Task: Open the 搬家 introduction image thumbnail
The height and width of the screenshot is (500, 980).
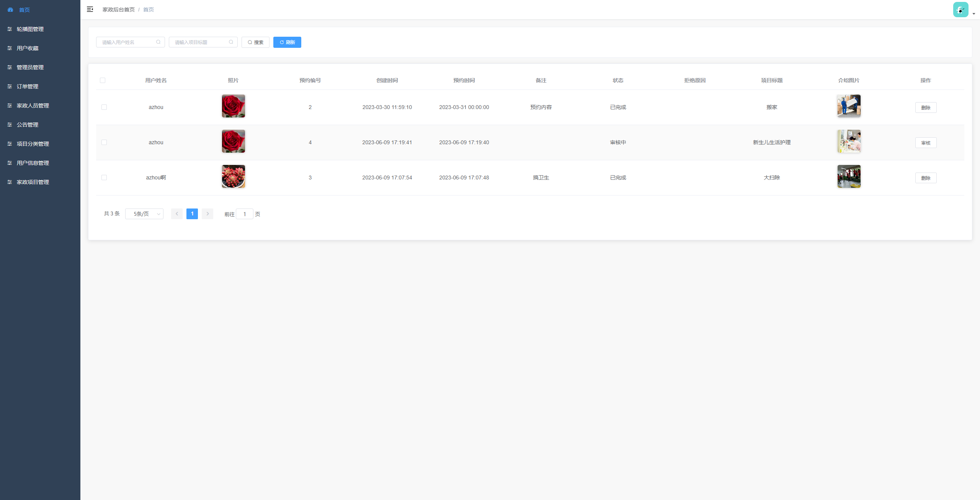Action: coord(849,106)
